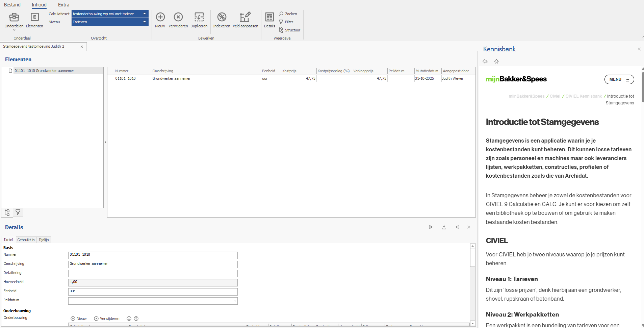Select tree item 01101 1010 Grondwerker aannemer
The height and width of the screenshot is (328, 644).
click(x=44, y=71)
